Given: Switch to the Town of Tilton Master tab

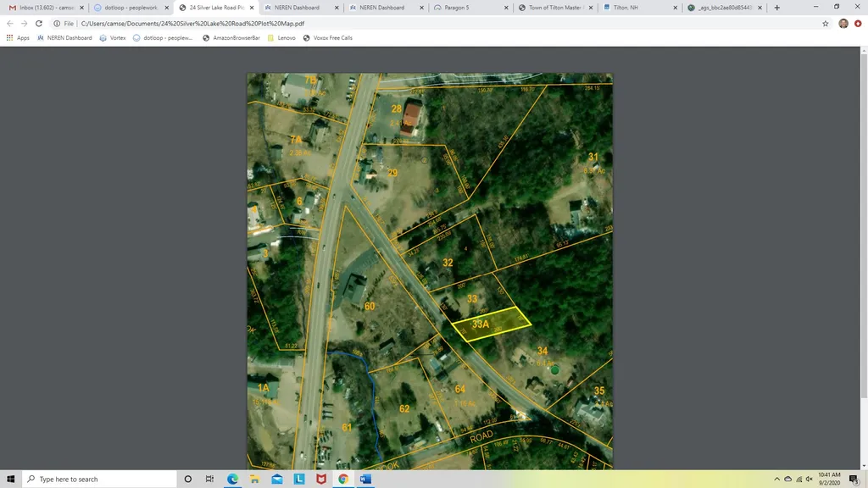Looking at the screenshot, I should coord(555,8).
